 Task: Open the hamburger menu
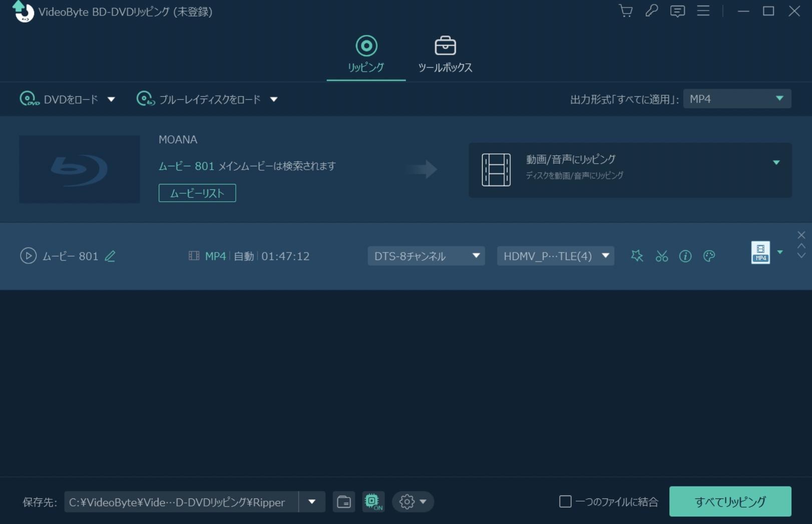703,11
